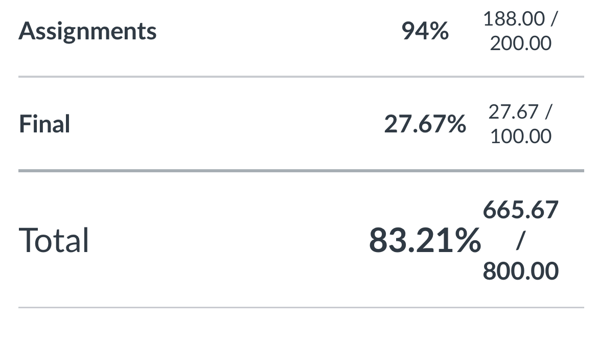Click the 27.67% Final percentage
The image size is (598, 364).
(425, 124)
